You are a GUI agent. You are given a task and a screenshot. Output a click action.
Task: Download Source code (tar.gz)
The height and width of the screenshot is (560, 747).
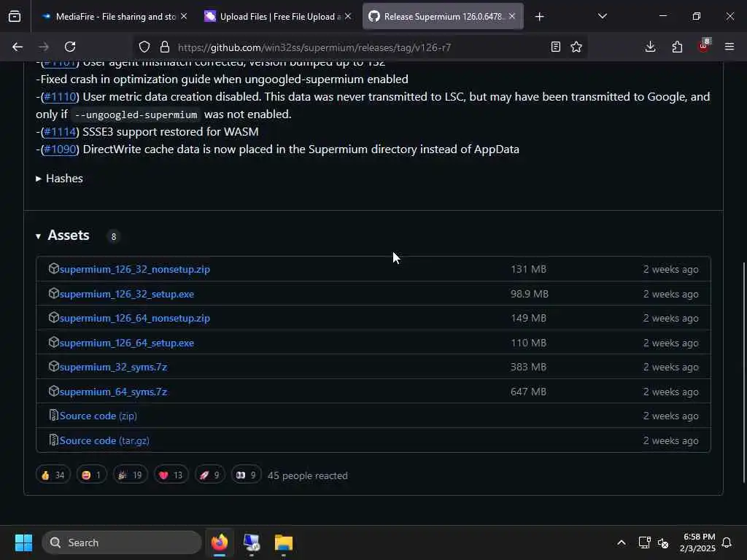(x=104, y=440)
